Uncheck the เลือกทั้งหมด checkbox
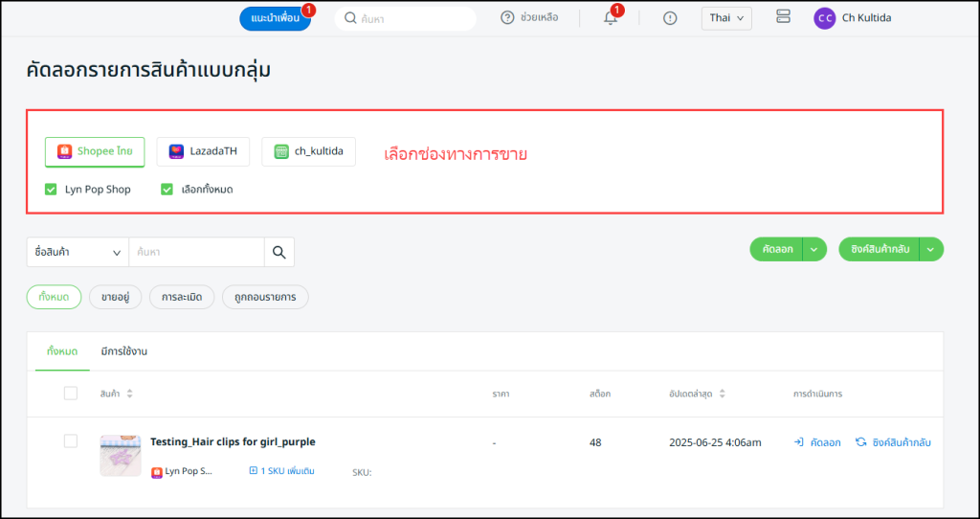980x519 pixels. pos(167,190)
